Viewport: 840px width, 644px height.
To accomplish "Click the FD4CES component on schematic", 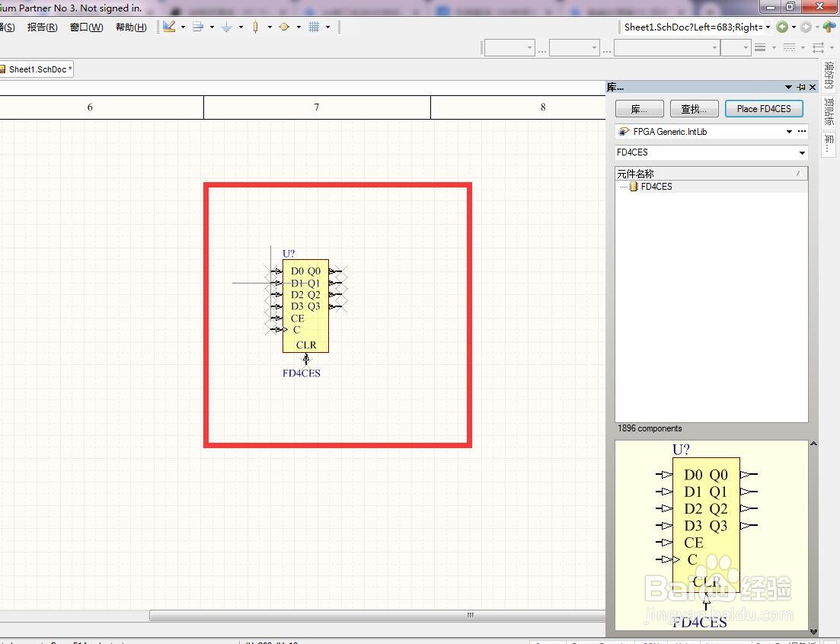I will coord(305,306).
